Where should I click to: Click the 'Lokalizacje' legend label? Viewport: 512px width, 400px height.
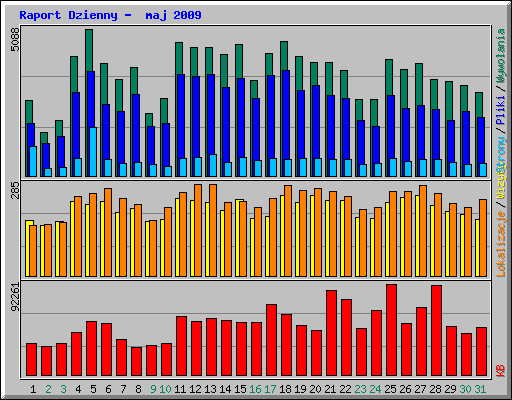click(501, 244)
